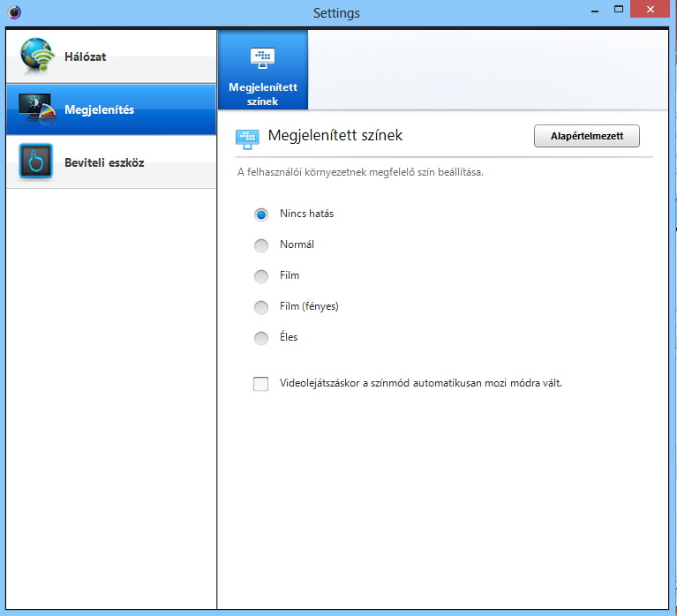Switch to the Megjelenítés category
Viewport: 677px width, 616px height.
[111, 109]
